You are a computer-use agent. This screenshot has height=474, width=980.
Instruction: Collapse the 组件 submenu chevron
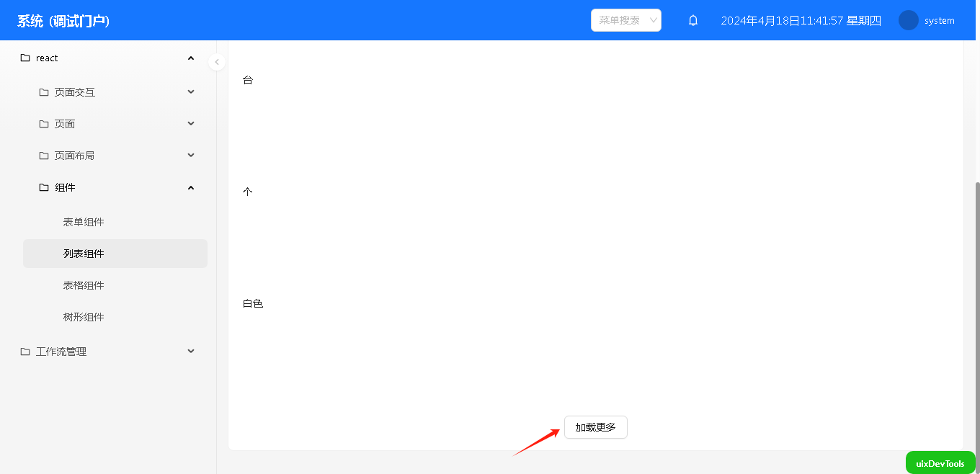pyautogui.click(x=191, y=187)
